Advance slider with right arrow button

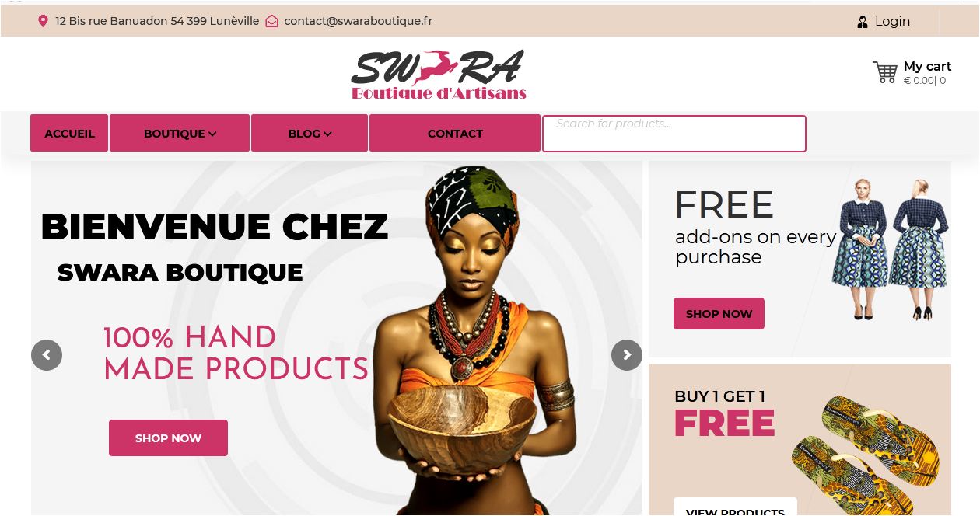[x=627, y=355]
